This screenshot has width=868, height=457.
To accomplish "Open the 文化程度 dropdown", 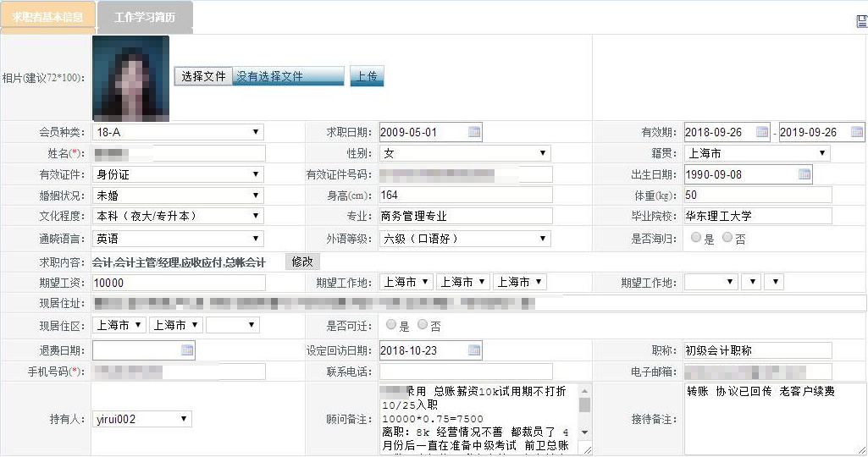I will [178, 216].
